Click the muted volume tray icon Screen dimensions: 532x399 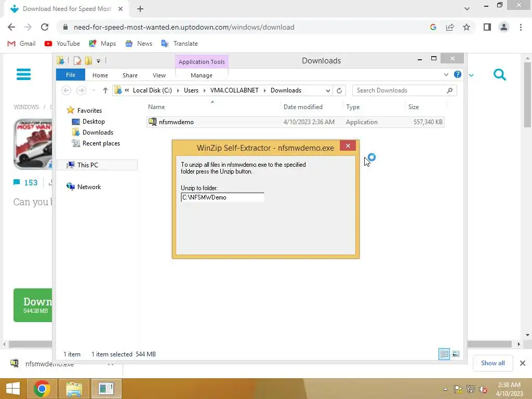point(483,389)
